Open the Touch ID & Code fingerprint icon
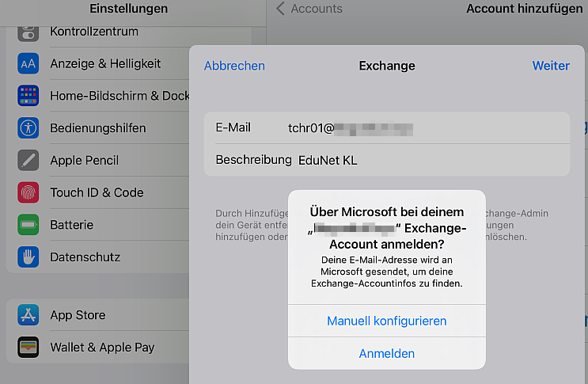This screenshot has height=384, width=588. [28, 192]
